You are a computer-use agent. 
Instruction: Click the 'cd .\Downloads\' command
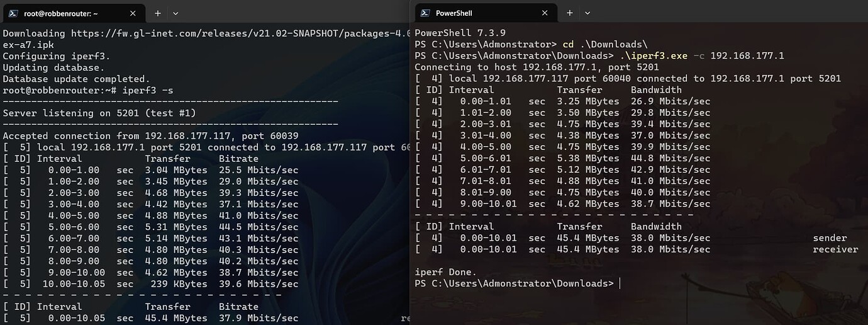(x=605, y=44)
